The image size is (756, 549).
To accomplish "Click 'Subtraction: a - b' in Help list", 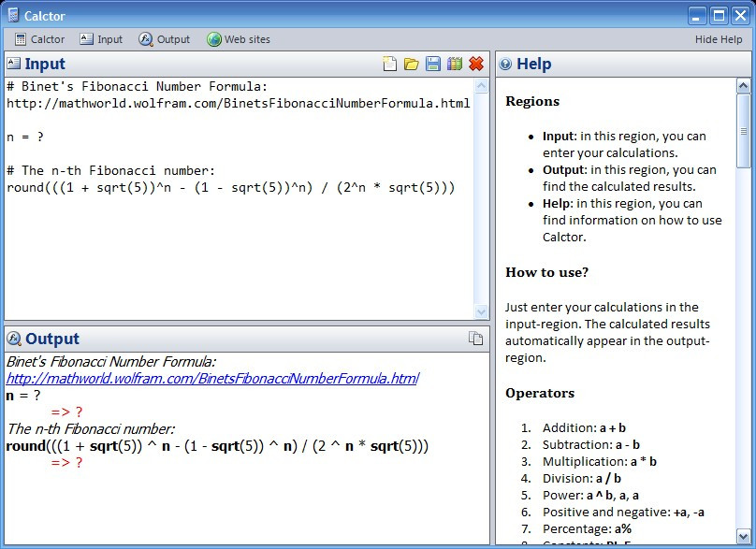I will (591, 444).
